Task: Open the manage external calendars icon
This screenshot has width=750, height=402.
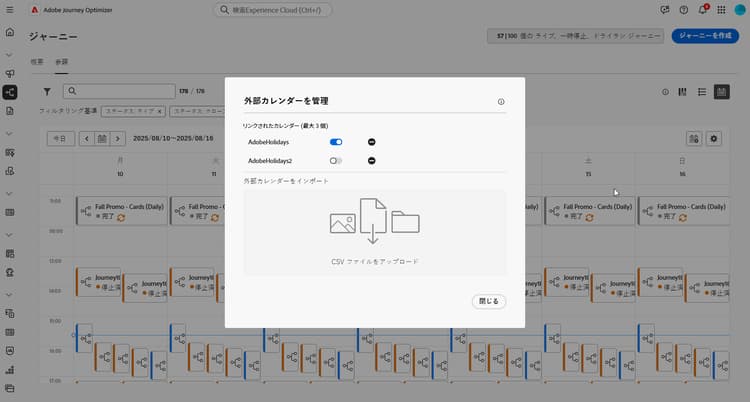Action: (x=694, y=139)
